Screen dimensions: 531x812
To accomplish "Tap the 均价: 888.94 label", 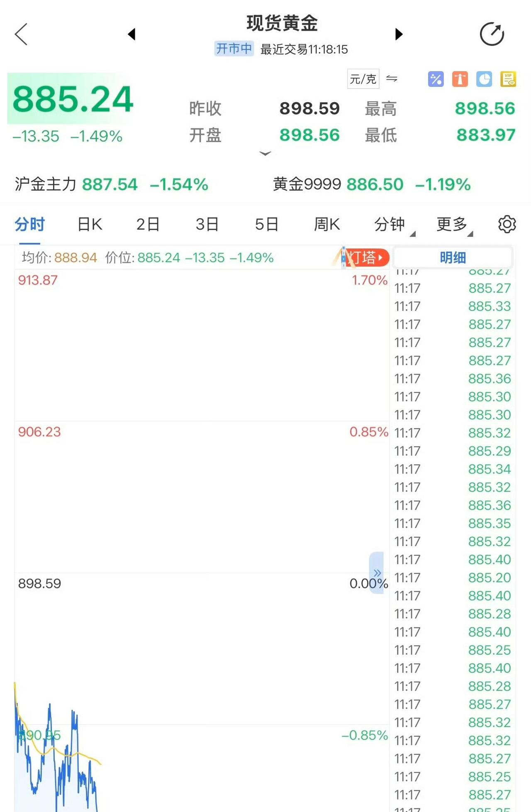I will point(59,258).
